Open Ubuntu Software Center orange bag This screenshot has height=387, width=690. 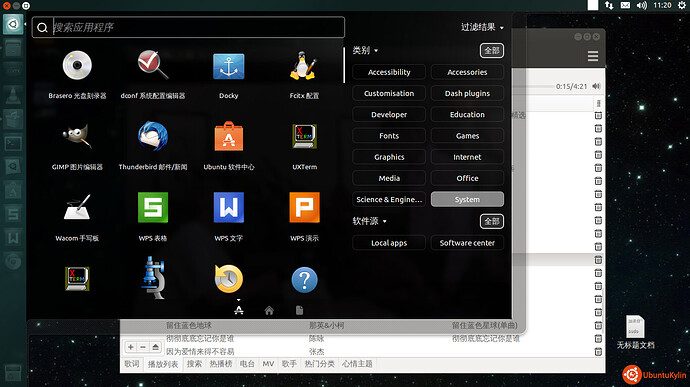[228, 136]
